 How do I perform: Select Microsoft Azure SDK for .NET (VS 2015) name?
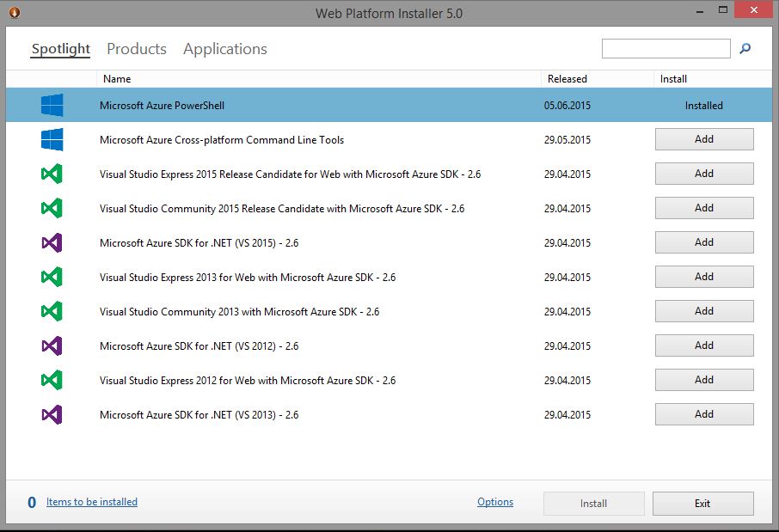[199, 242]
